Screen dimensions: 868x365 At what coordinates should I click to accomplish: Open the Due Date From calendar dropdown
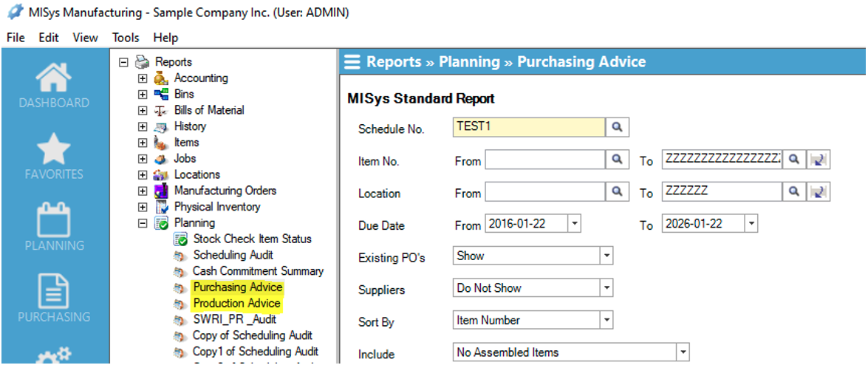coord(575,225)
